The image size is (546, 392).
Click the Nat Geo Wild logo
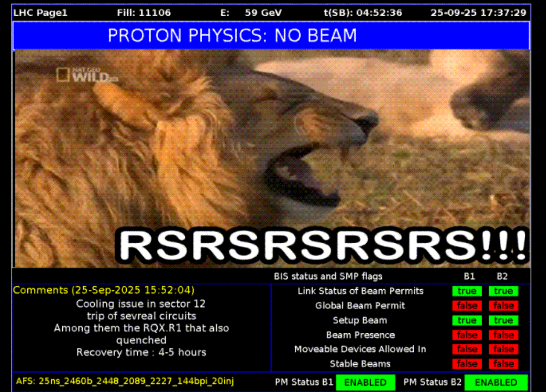click(x=87, y=75)
